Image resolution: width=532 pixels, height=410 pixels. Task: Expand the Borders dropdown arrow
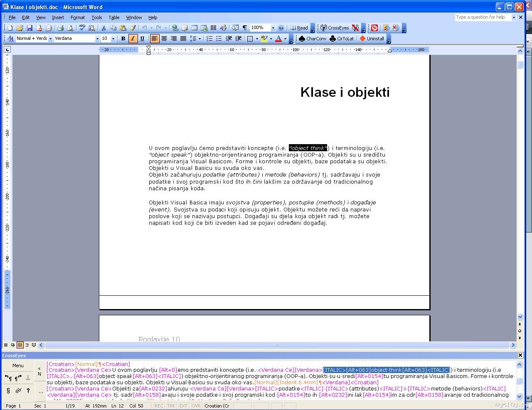(257, 39)
